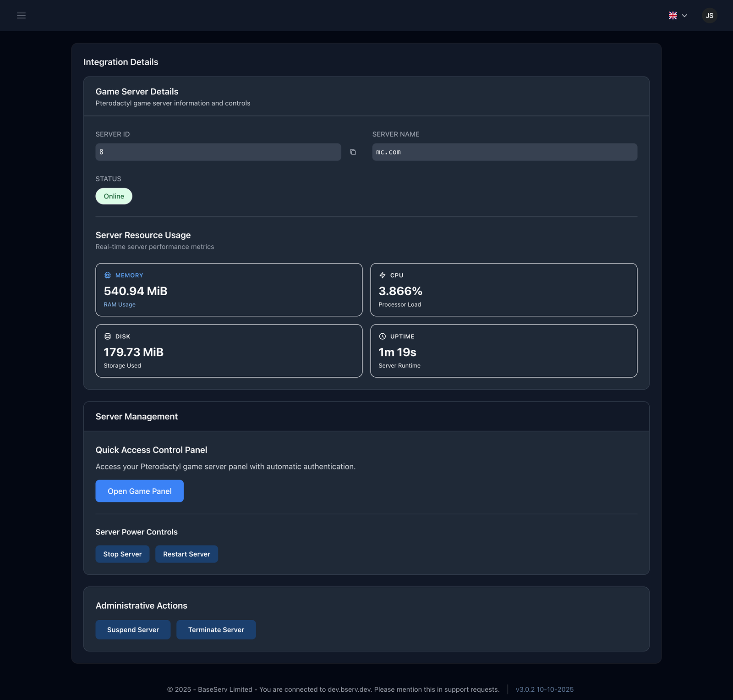Viewport: 733px width, 700px height.
Task: Click the 3.866% CPU usage card
Action: (x=503, y=290)
